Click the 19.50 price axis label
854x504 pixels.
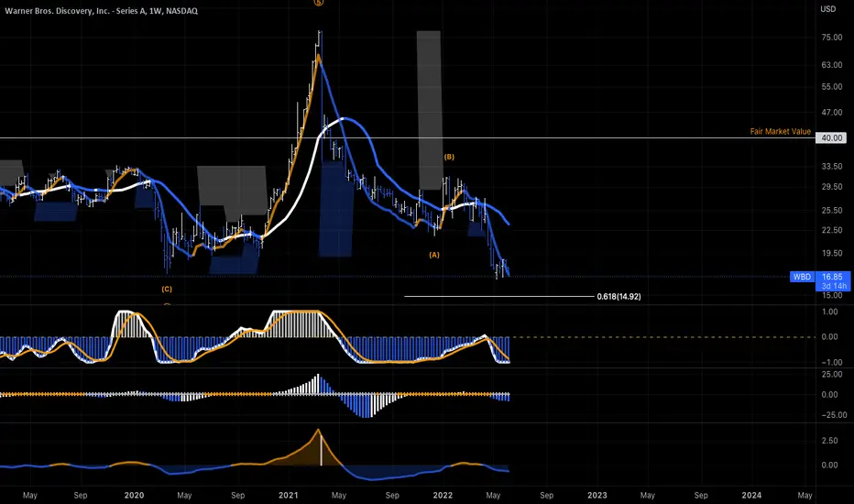(832, 253)
